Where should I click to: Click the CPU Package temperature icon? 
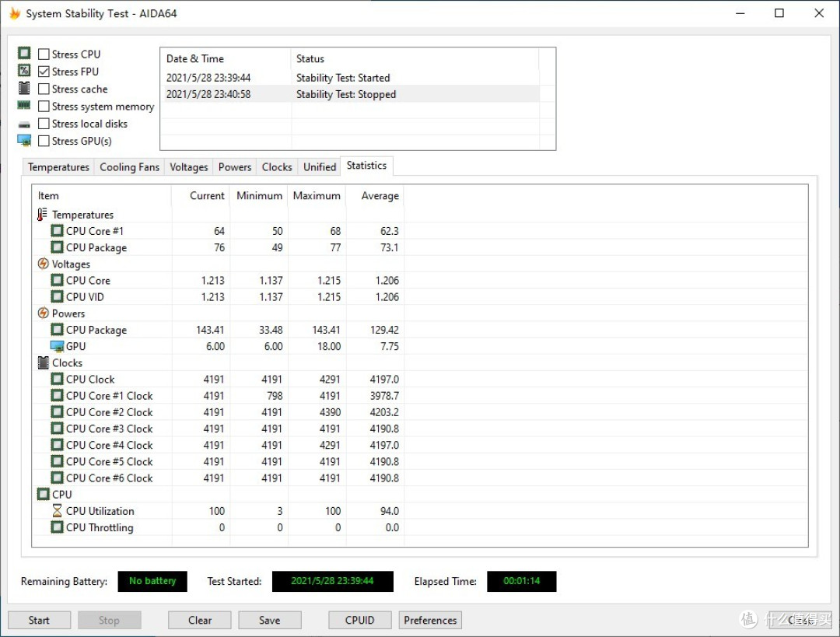pos(57,247)
